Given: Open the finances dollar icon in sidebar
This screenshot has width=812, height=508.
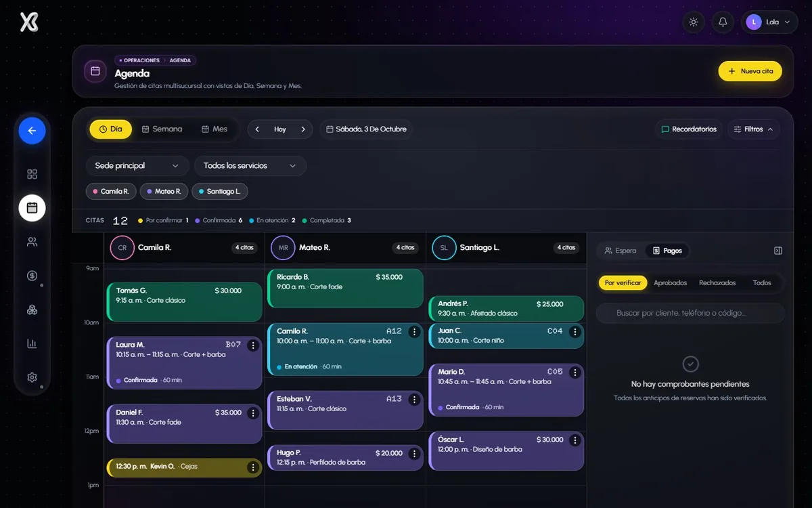Looking at the screenshot, I should click(32, 276).
